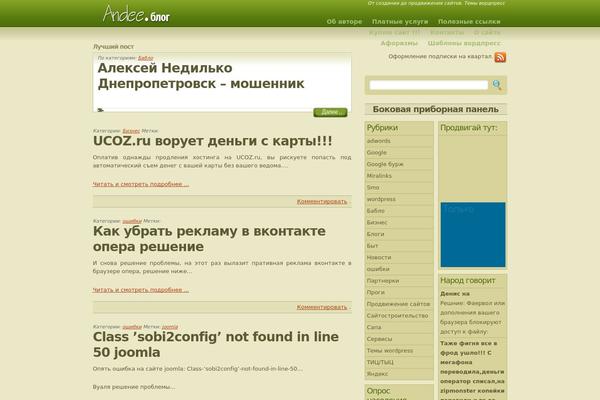Click the Народ говорит heading
600x400 pixels.
pyautogui.click(x=467, y=281)
